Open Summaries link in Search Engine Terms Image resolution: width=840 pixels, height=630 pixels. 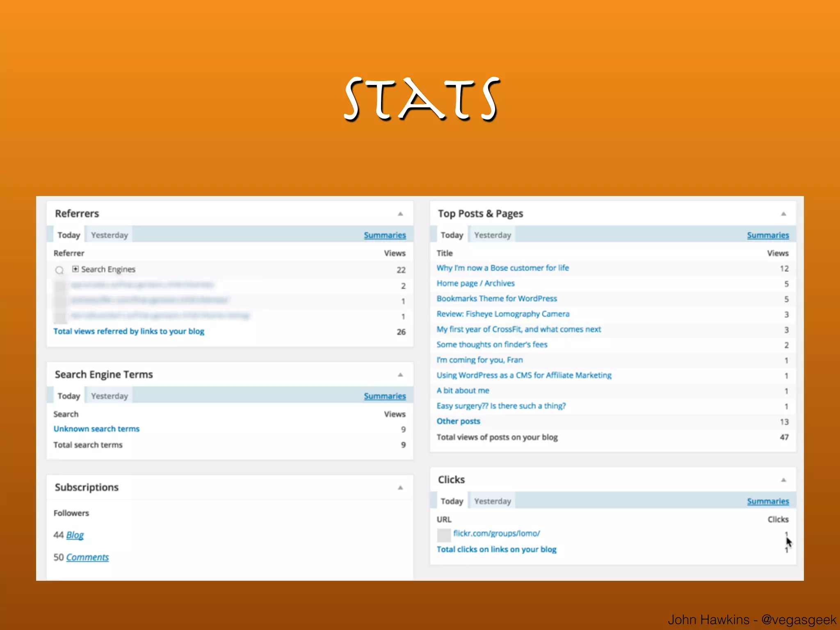(x=385, y=396)
